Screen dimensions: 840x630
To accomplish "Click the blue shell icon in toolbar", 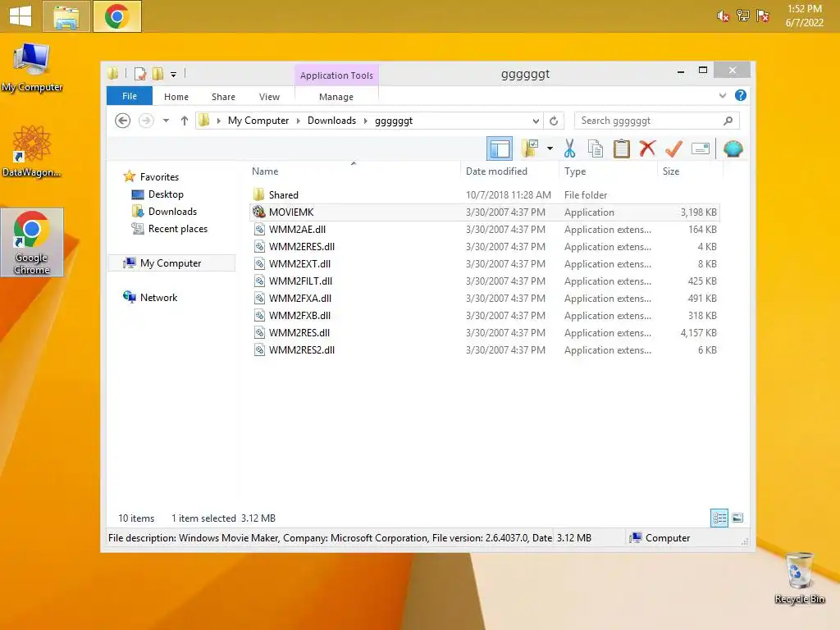I will pos(733,148).
